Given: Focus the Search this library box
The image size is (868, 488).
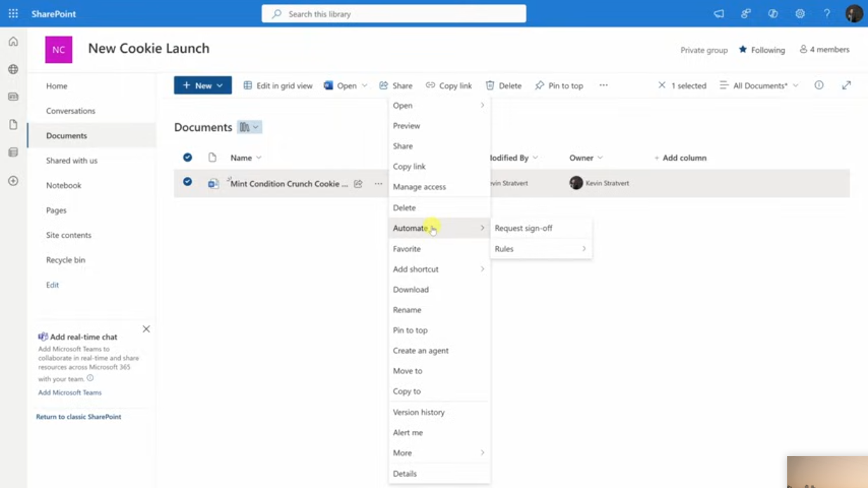Looking at the screenshot, I should click(394, 13).
